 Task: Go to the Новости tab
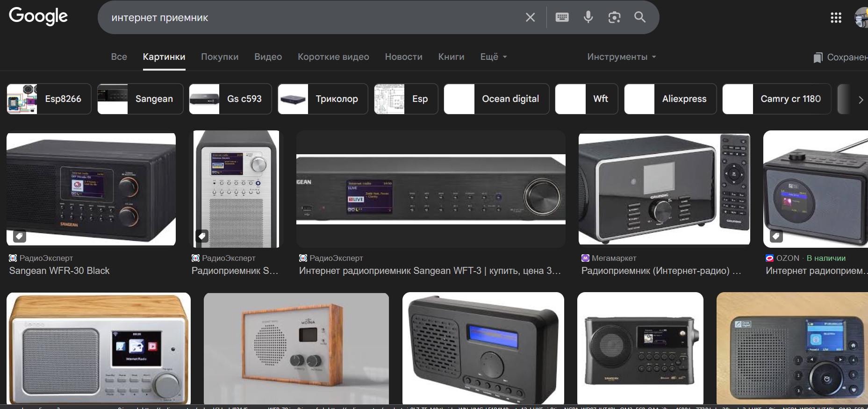pos(404,57)
